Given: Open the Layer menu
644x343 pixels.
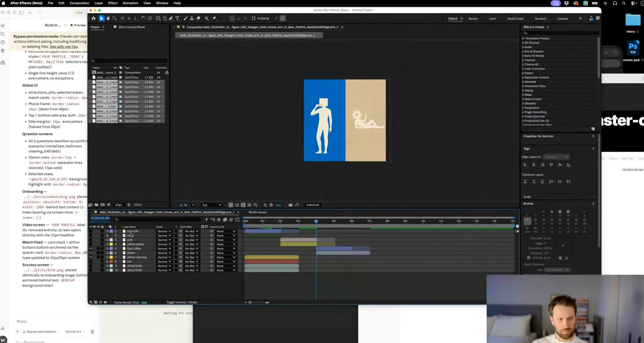Looking at the screenshot, I should click(98, 3).
